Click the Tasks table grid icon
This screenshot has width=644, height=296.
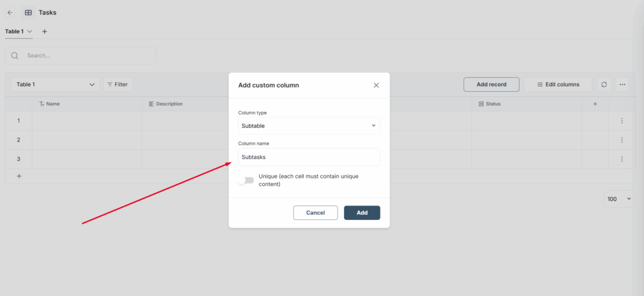[x=28, y=13]
